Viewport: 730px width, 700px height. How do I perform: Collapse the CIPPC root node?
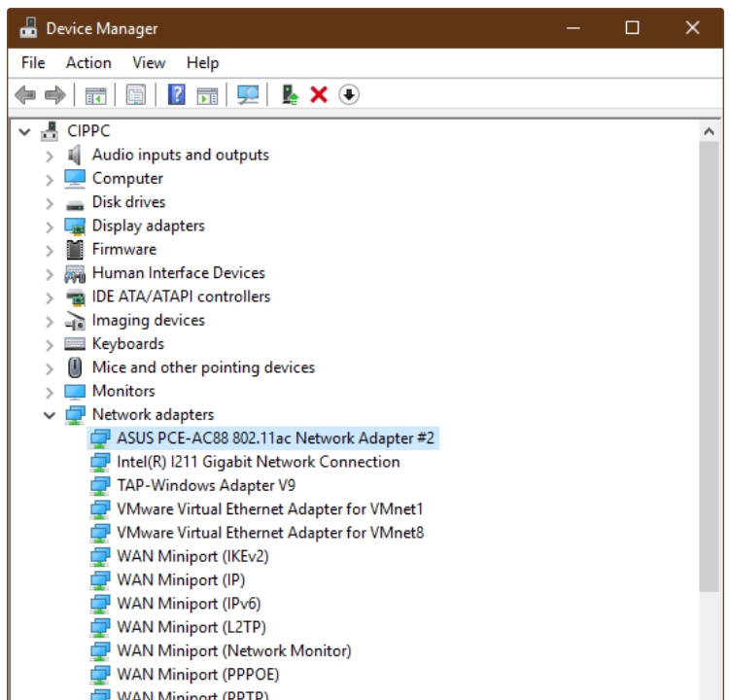pyautogui.click(x=25, y=131)
